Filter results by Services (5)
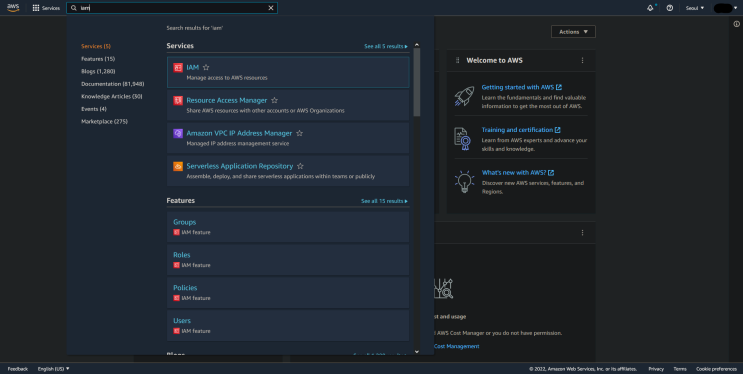The image size is (743, 374). coord(96,46)
